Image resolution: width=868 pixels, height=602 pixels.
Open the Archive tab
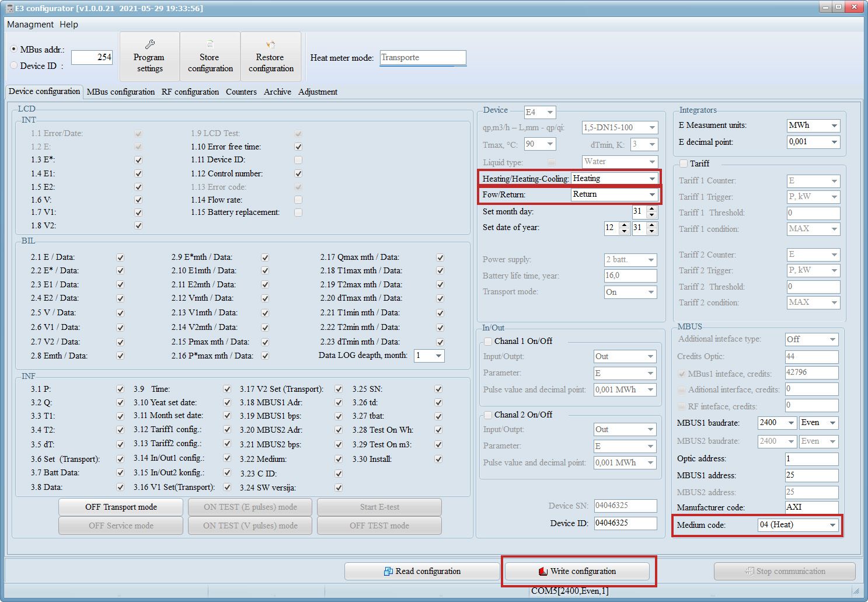277,92
